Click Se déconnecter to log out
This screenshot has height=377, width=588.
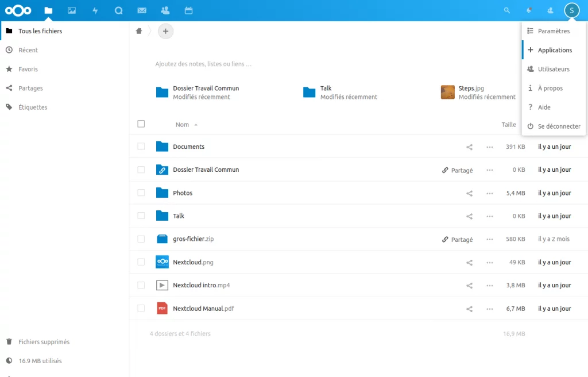click(554, 126)
